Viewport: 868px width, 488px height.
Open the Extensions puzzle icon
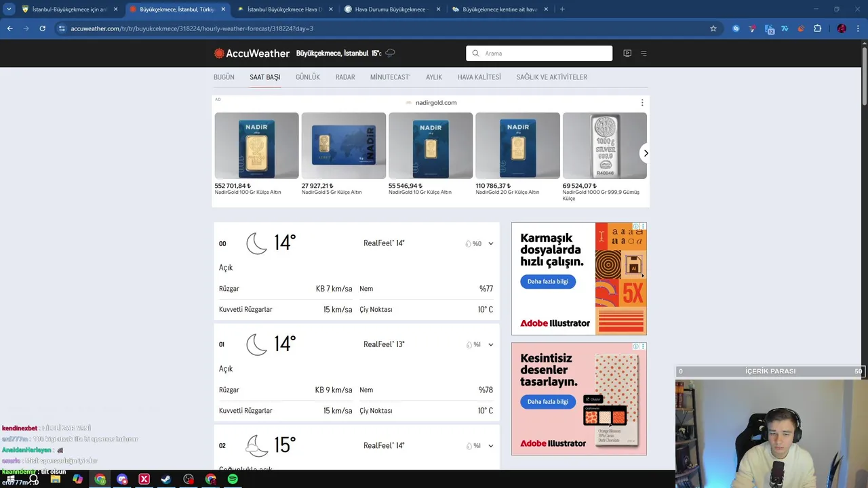[x=817, y=28]
